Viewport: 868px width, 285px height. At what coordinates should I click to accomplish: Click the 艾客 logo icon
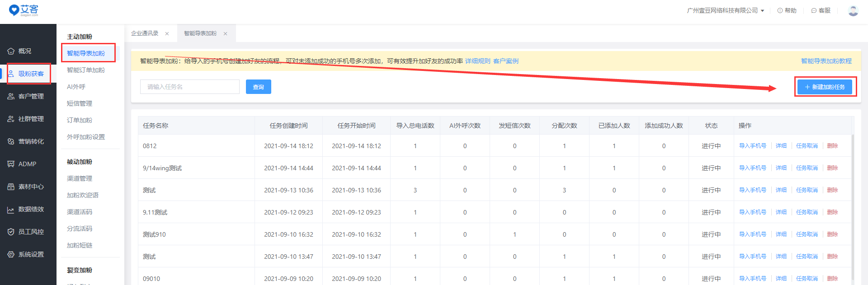tap(14, 10)
